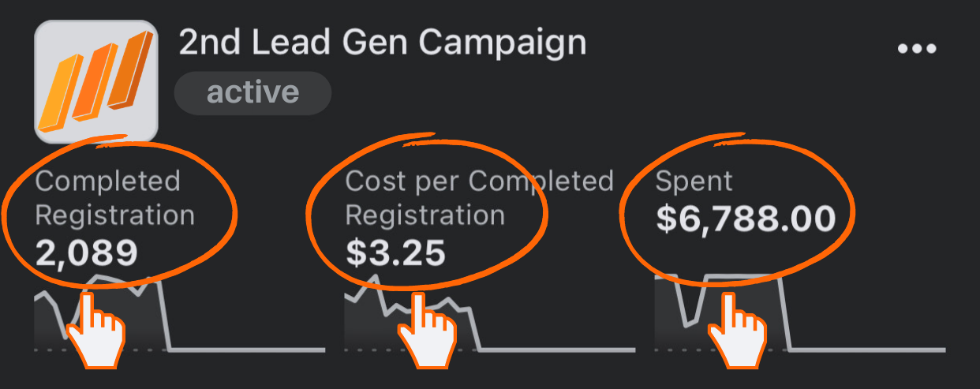
Task: Open the Spent sparkline chart
Action: pyautogui.click(x=799, y=313)
